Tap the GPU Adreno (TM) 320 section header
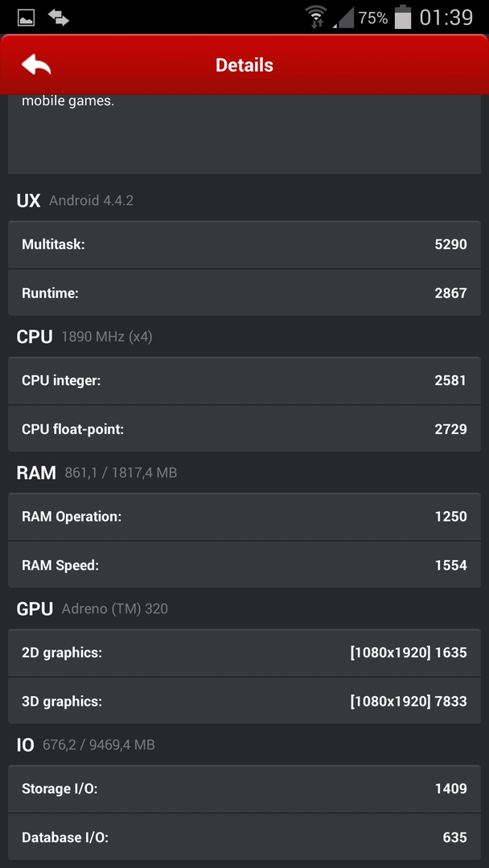This screenshot has width=489, height=868. pos(92,609)
